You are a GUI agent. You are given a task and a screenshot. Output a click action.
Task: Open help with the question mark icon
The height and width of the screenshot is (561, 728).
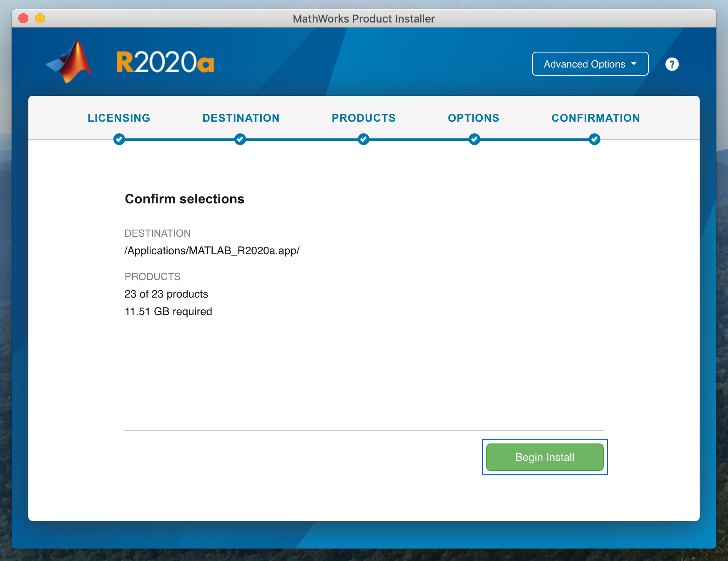point(672,64)
